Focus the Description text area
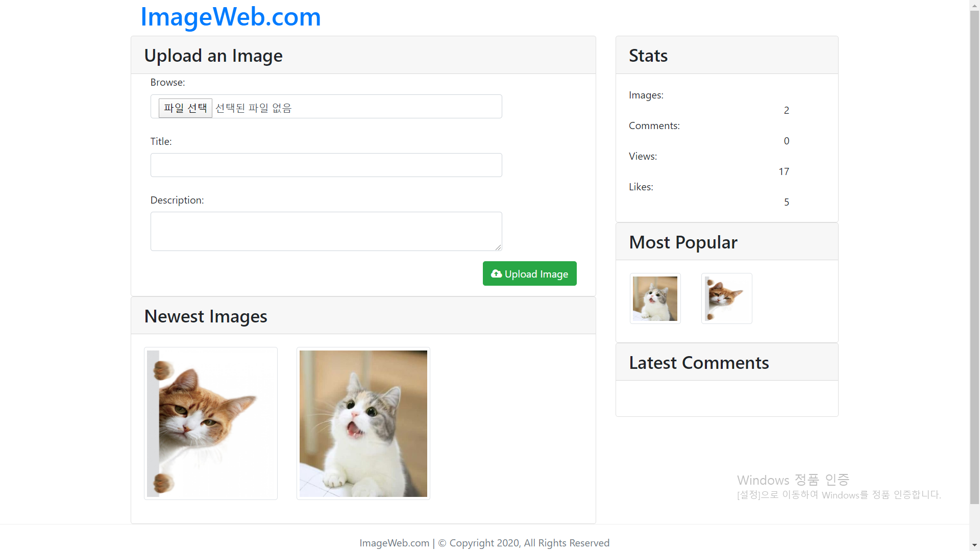This screenshot has height=551, width=980. tap(326, 232)
